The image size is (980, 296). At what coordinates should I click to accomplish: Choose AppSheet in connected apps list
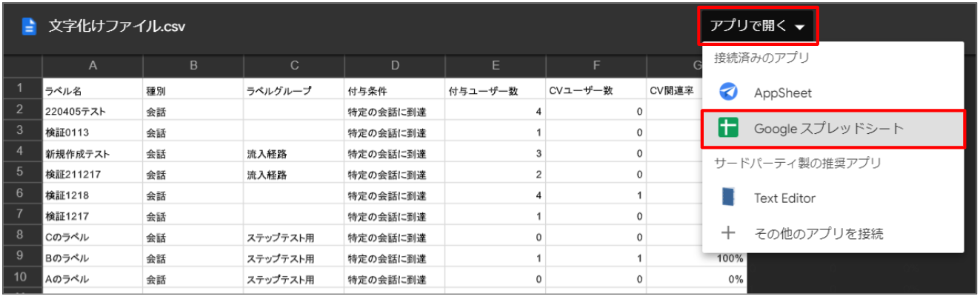pyautogui.click(x=783, y=92)
